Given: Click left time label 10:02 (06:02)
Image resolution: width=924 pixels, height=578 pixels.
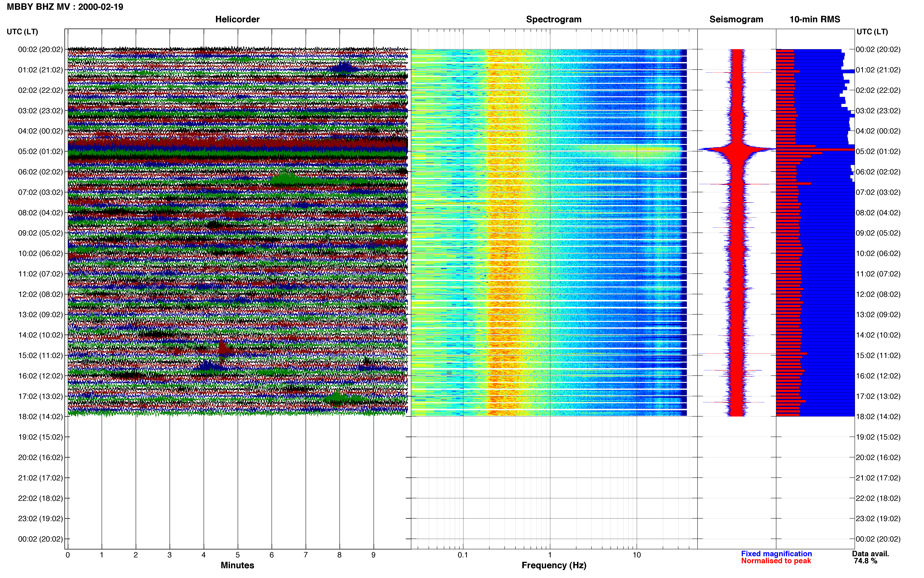Looking at the screenshot, I should pos(40,253).
